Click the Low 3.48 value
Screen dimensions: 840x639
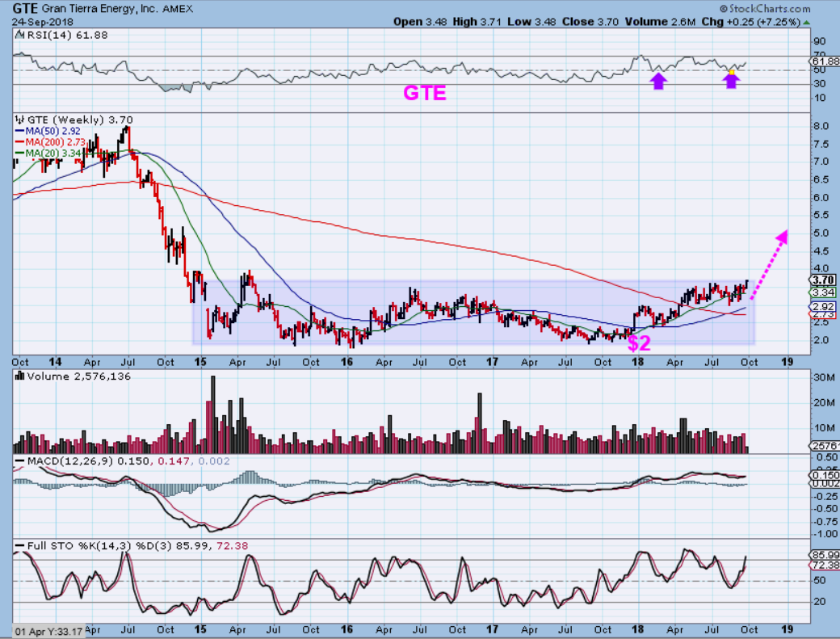click(532, 22)
